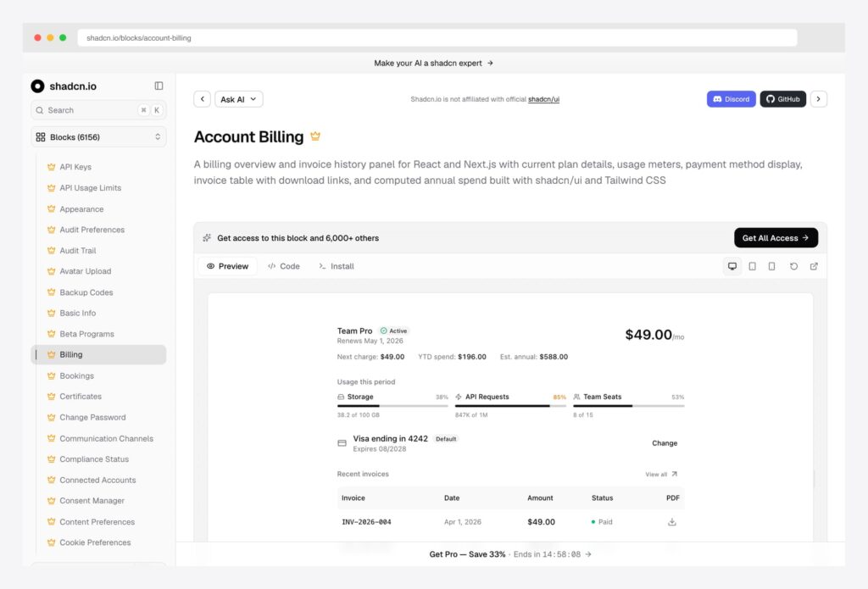The height and width of the screenshot is (589, 868).
Task: Click the Default badge beside Visa
Action: tap(446, 439)
